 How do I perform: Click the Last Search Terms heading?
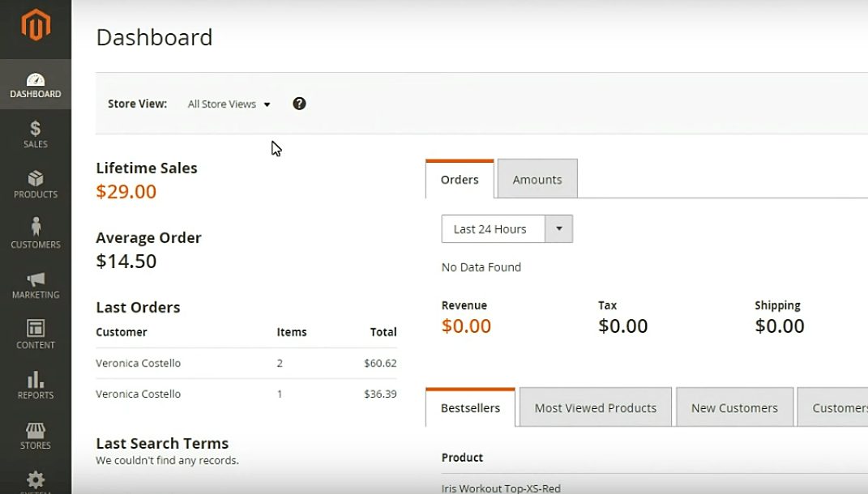(x=162, y=443)
